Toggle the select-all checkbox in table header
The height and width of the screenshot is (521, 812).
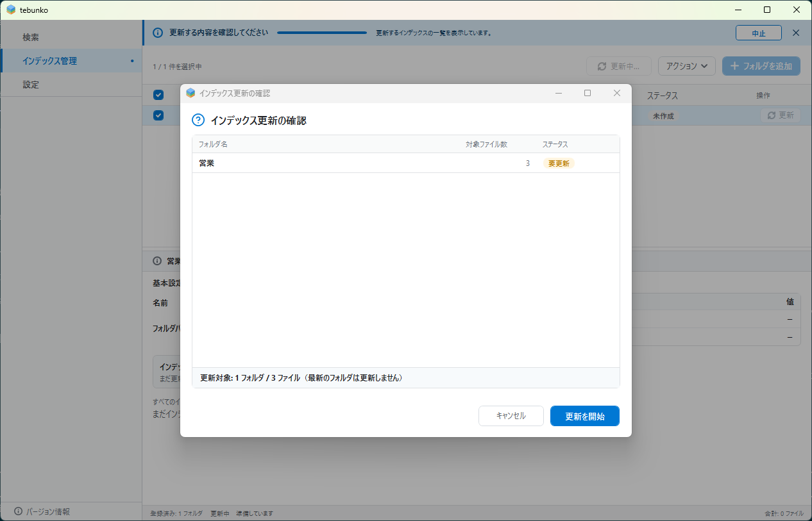[158, 95]
